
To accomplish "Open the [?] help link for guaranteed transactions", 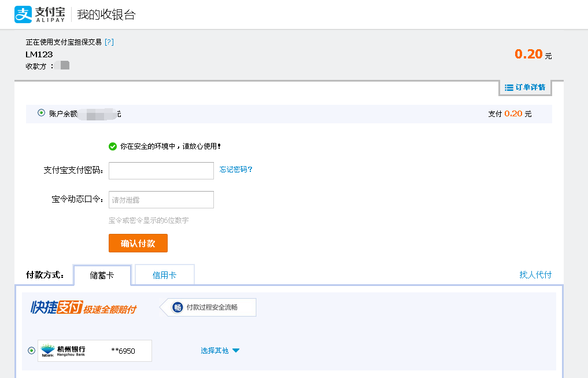I will coord(109,42).
